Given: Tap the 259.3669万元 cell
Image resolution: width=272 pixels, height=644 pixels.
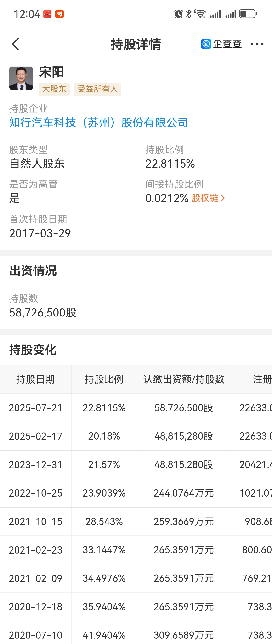Looking at the screenshot, I should pos(184,521).
